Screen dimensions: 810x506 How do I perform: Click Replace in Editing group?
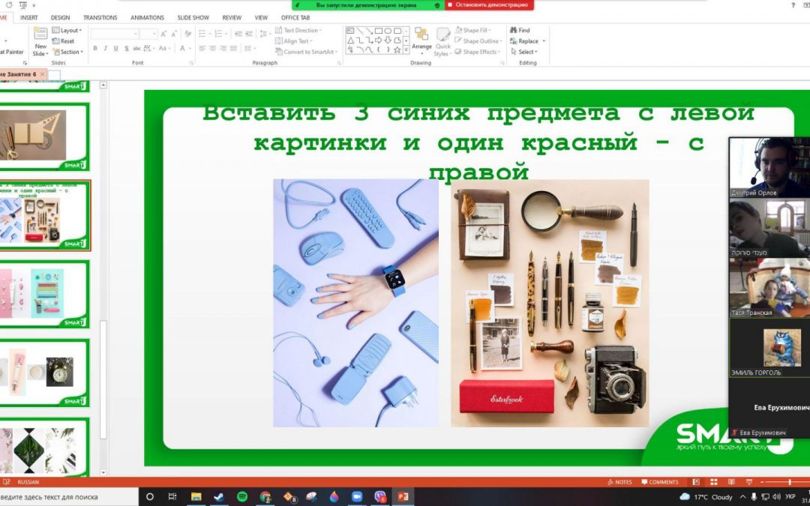(x=527, y=41)
